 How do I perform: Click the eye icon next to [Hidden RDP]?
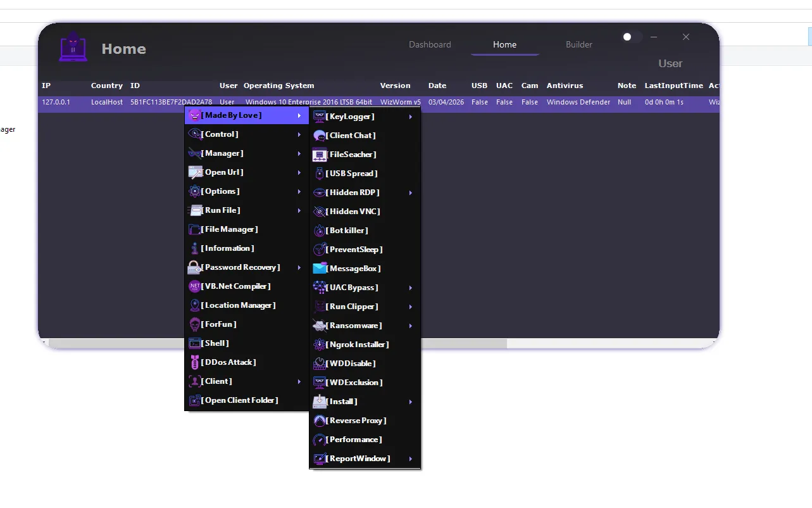pyautogui.click(x=320, y=192)
